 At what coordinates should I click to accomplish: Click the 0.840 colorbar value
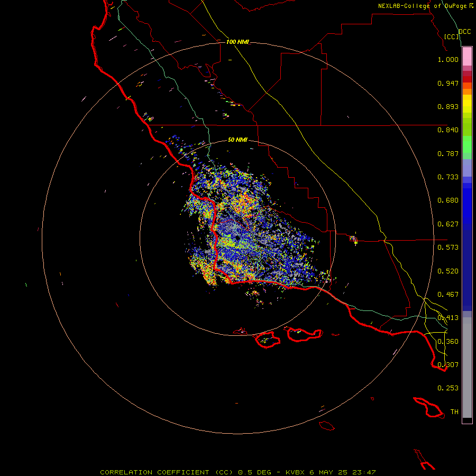tap(448, 130)
